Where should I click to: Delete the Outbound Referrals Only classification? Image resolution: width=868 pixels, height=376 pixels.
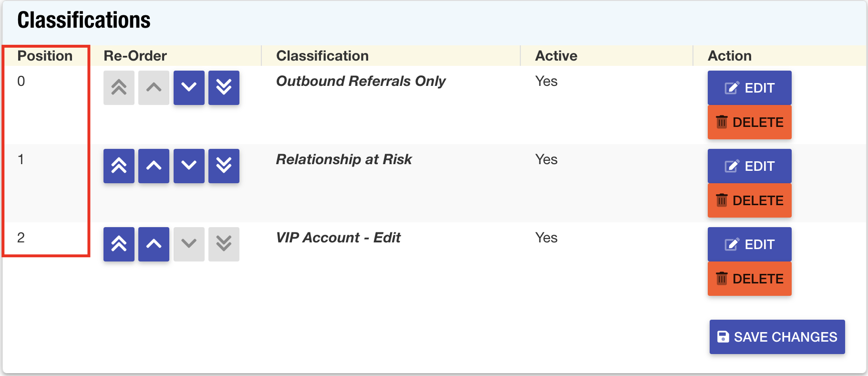tap(749, 122)
